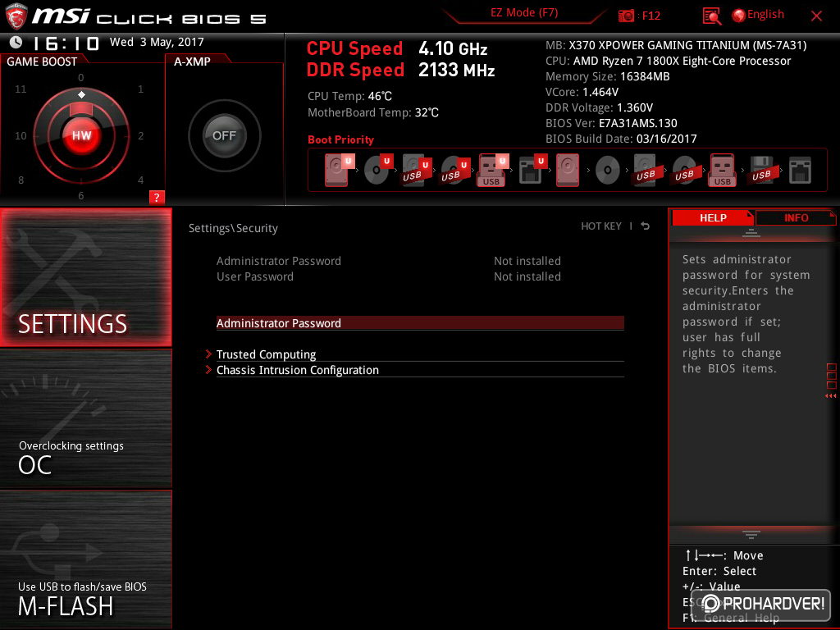Select the UEFI network boot device

pyautogui.click(x=532, y=171)
